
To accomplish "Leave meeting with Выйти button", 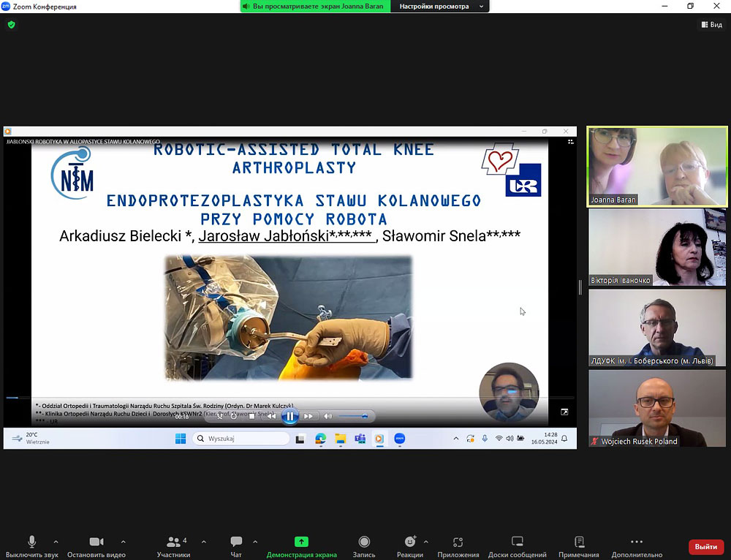I will coord(706,547).
